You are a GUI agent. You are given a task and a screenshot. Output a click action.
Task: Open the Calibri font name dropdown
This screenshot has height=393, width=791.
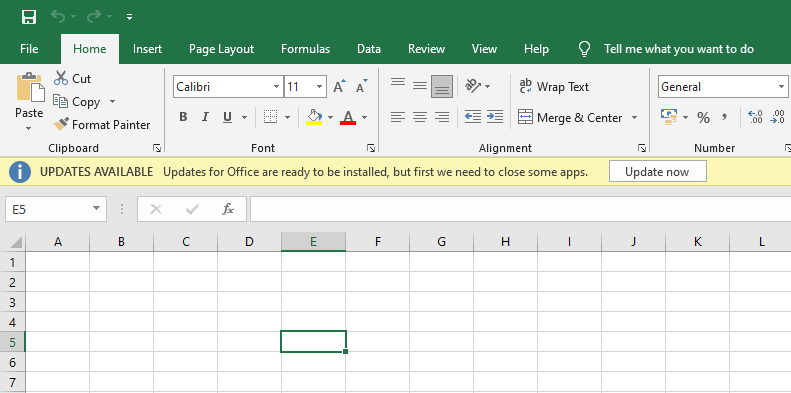click(x=276, y=87)
